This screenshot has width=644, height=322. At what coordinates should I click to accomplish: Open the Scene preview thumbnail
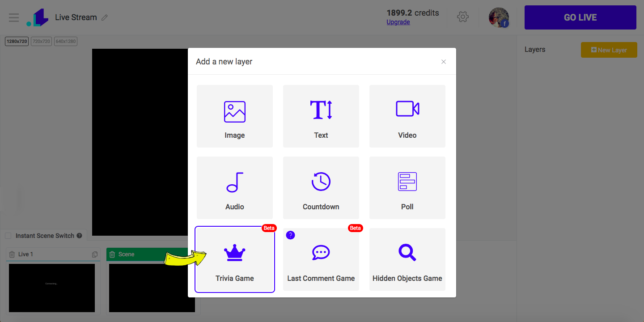point(152,288)
